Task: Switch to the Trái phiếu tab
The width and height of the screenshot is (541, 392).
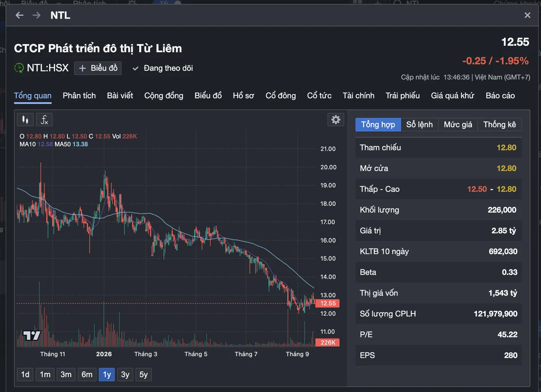Action: [x=403, y=96]
